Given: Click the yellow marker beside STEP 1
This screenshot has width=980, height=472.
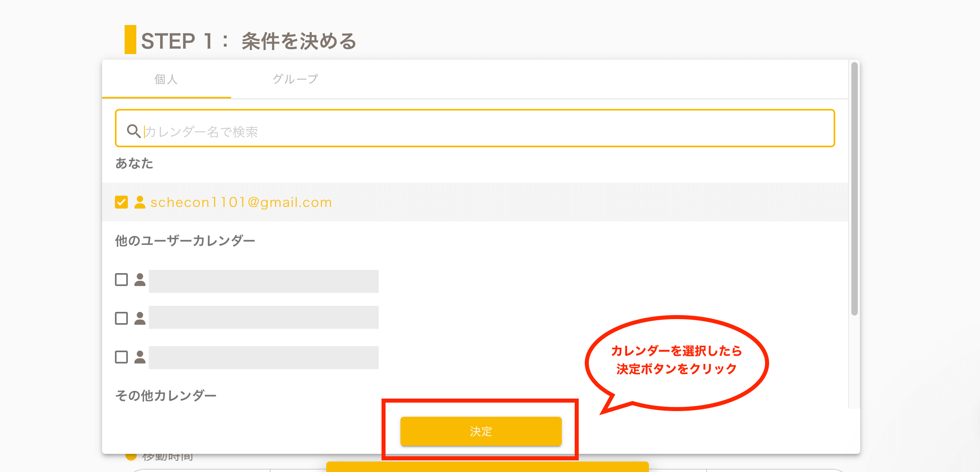Looking at the screenshot, I should coord(130,40).
